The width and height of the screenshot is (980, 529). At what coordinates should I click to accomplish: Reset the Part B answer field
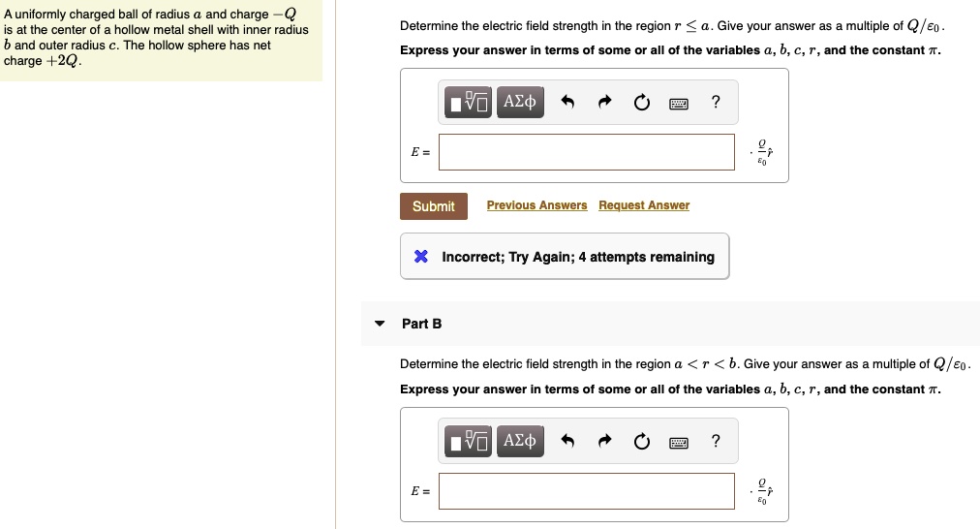tap(641, 442)
